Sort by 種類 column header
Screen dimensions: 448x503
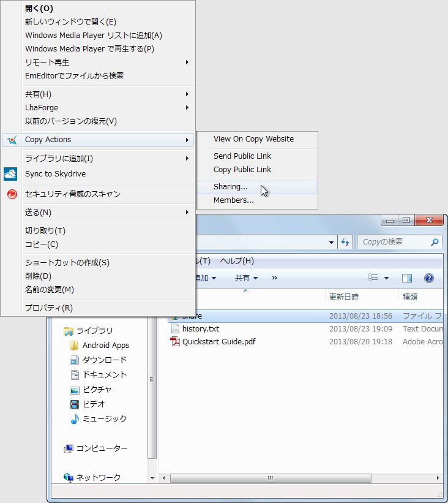(410, 297)
